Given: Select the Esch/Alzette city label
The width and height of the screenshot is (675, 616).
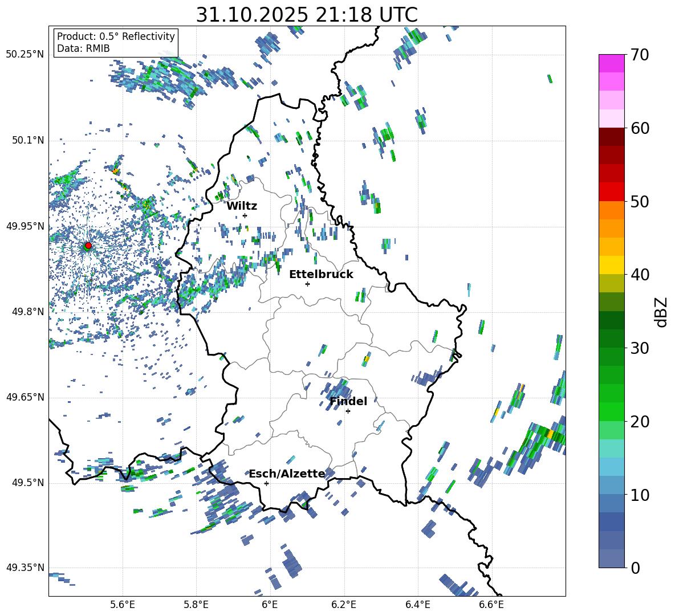Looking at the screenshot, I should tap(287, 474).
